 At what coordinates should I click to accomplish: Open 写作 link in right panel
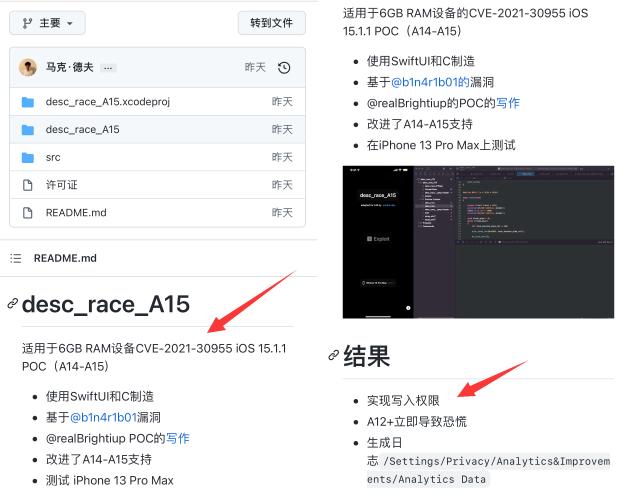508,103
